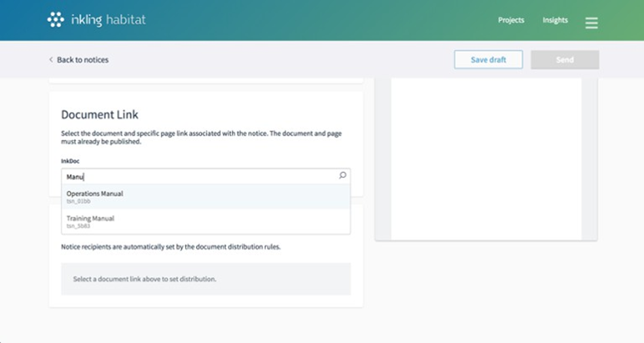Screen dimensions: 644x343
Task: Choose Training Manual from the suggestions
Action: pos(90,219)
